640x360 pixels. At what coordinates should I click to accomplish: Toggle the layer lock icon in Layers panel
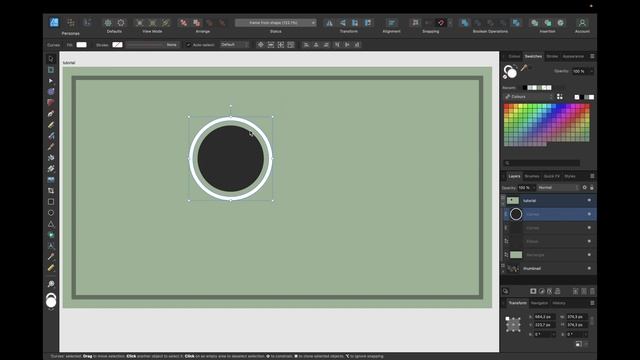coord(591,187)
